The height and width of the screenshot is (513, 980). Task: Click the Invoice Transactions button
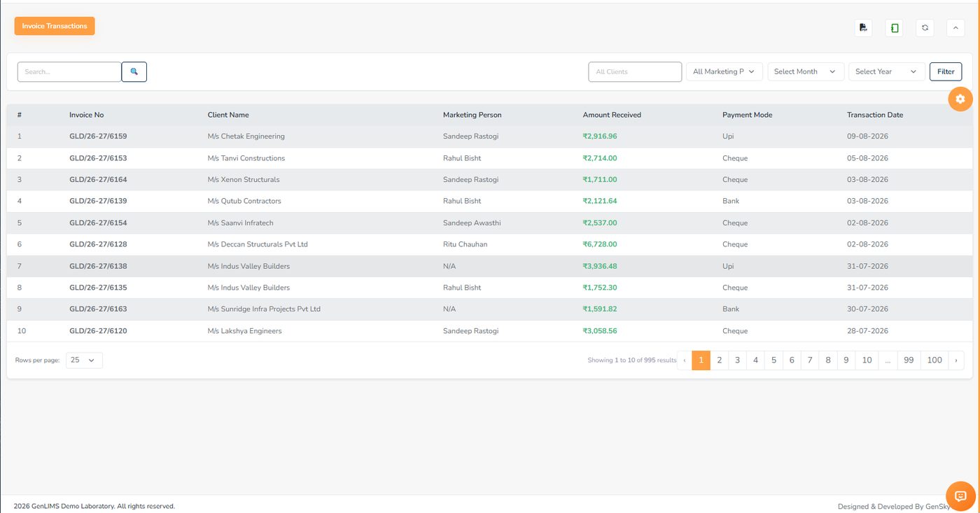pyautogui.click(x=55, y=26)
